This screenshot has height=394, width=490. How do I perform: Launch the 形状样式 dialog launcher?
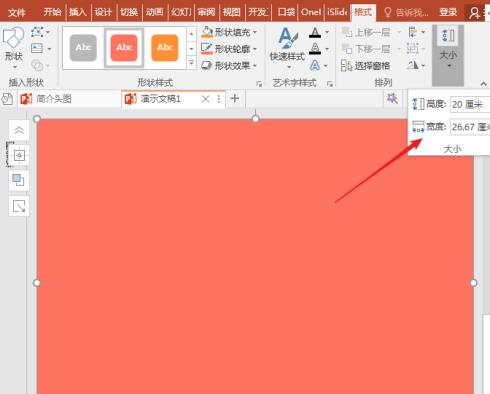(259, 84)
